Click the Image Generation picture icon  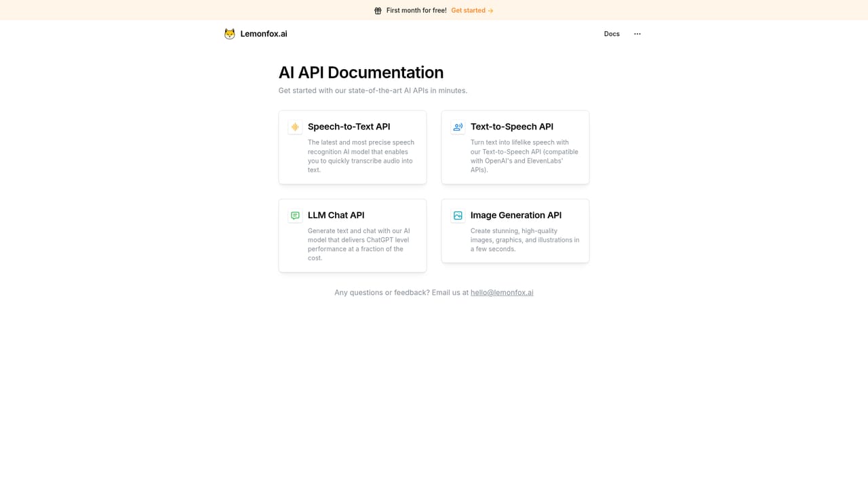[458, 216]
